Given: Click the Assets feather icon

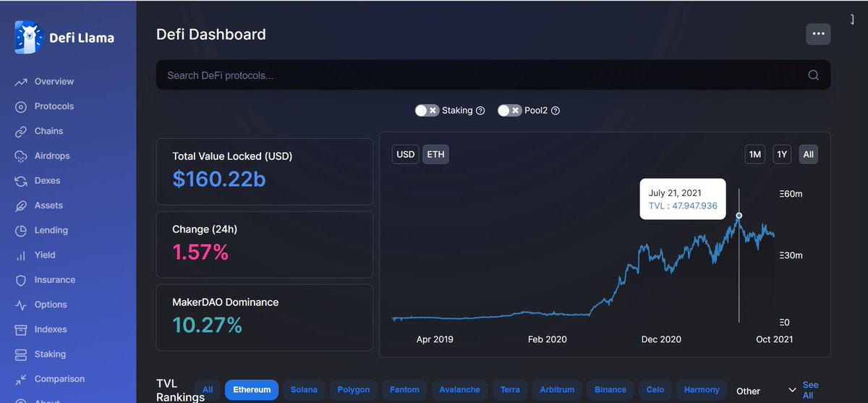Looking at the screenshot, I should [x=20, y=205].
